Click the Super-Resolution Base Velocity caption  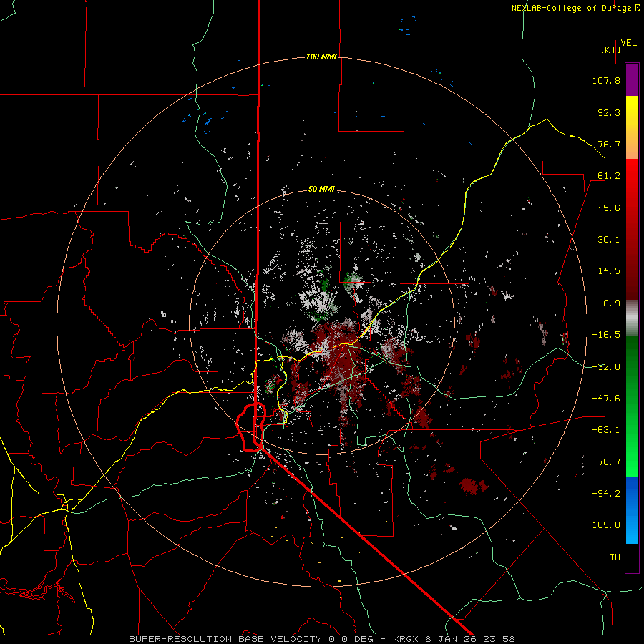[x=321, y=639]
